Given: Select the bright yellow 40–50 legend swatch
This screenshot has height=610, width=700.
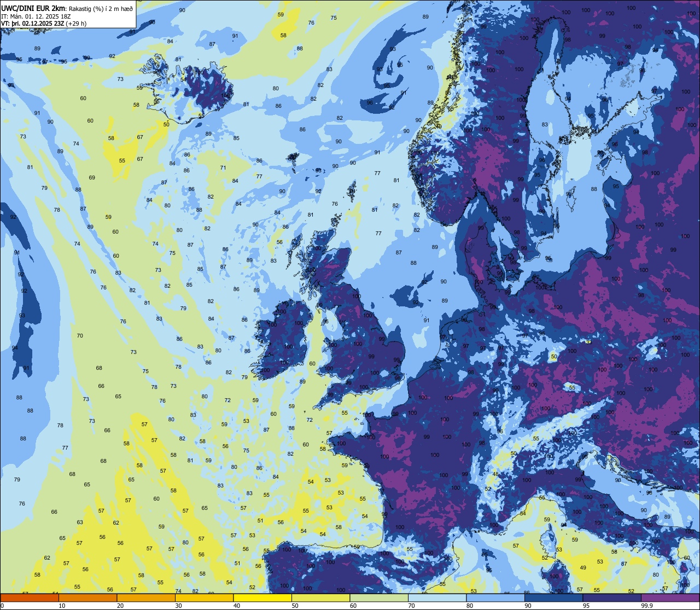Looking at the screenshot, I should tap(262, 597).
